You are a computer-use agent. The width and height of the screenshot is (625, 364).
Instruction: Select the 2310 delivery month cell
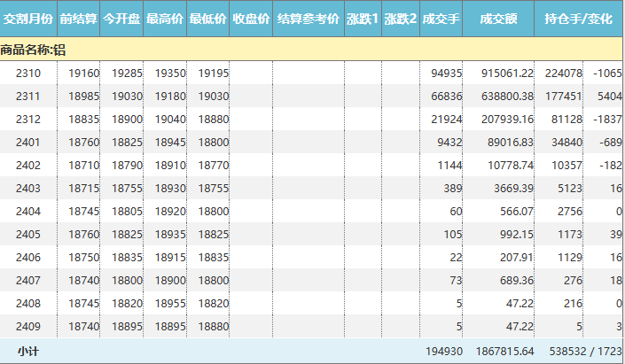[28, 73]
